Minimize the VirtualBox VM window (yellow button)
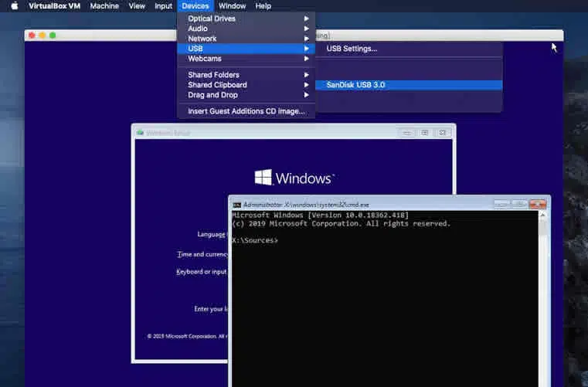 click(x=42, y=36)
